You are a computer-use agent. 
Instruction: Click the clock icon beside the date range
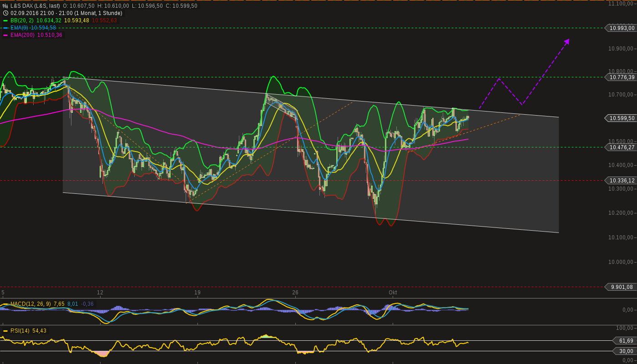5,13
